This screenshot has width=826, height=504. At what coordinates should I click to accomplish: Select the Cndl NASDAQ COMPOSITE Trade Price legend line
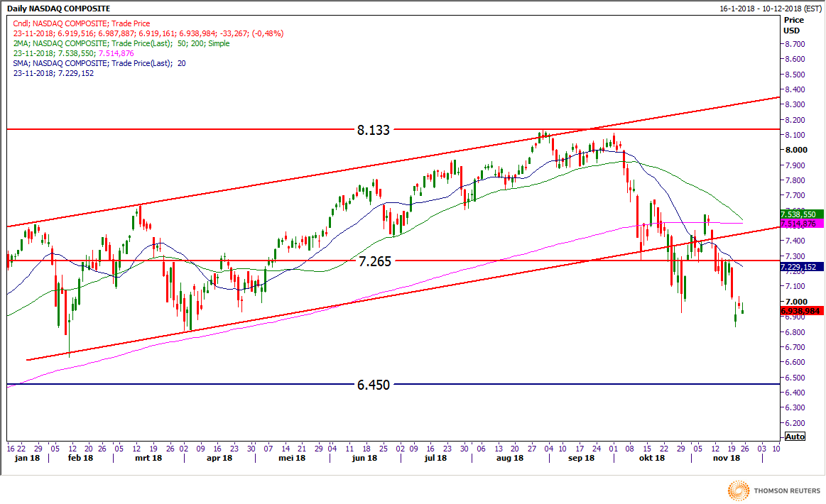click(x=82, y=23)
